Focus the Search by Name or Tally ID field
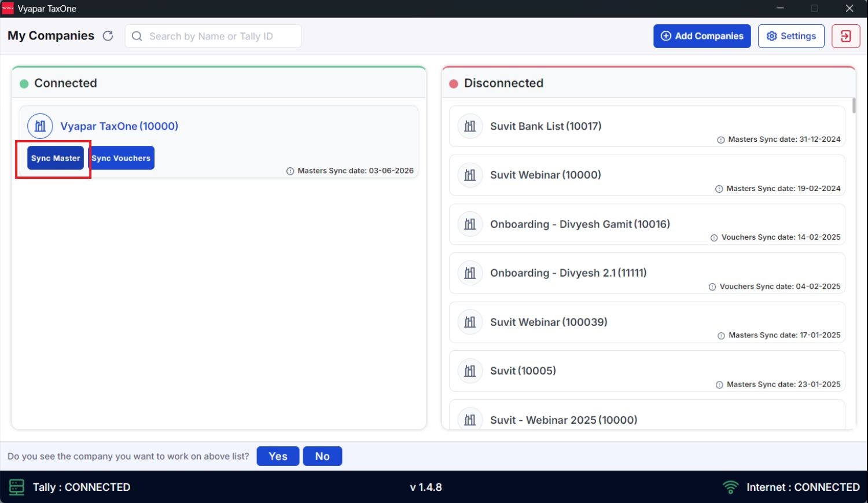Screen dimensions: 868x503 tap(213, 36)
